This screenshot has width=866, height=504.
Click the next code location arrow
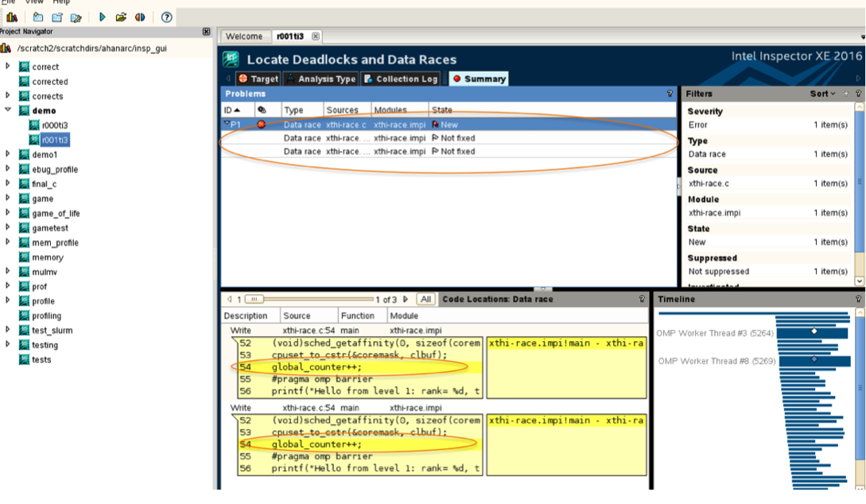404,299
